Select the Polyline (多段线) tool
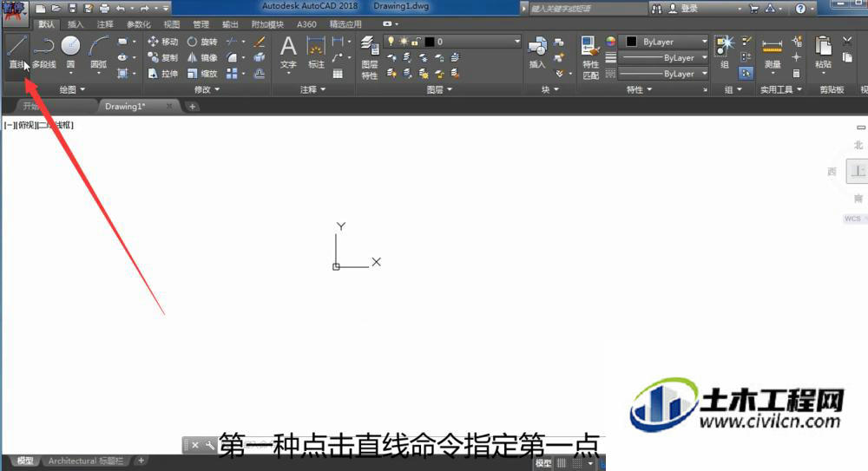 [x=43, y=53]
